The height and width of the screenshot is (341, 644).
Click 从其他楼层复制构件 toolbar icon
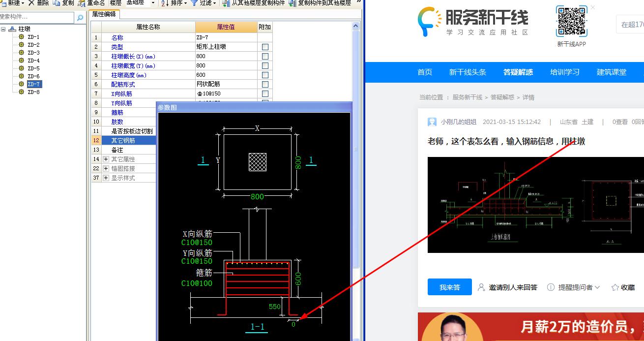click(x=226, y=3)
